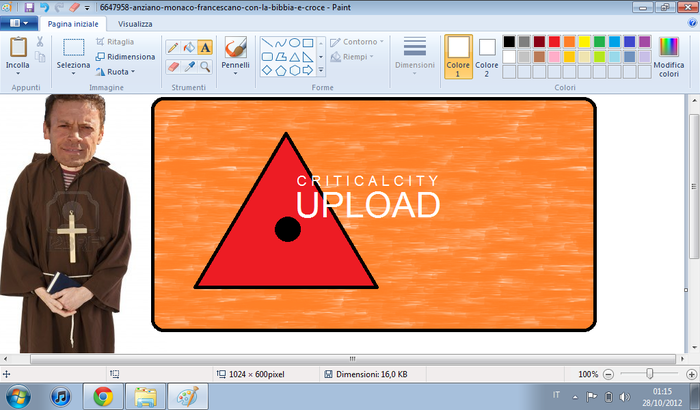Viewport: 700px width, 410px height.
Task: Open the Paint Help icon
Action: 692,23
